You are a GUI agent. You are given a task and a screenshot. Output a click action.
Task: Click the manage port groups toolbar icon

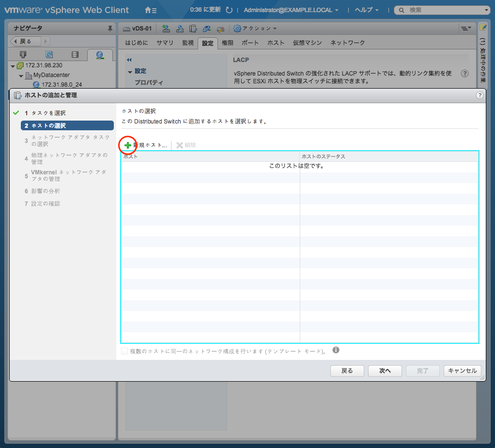180,29
